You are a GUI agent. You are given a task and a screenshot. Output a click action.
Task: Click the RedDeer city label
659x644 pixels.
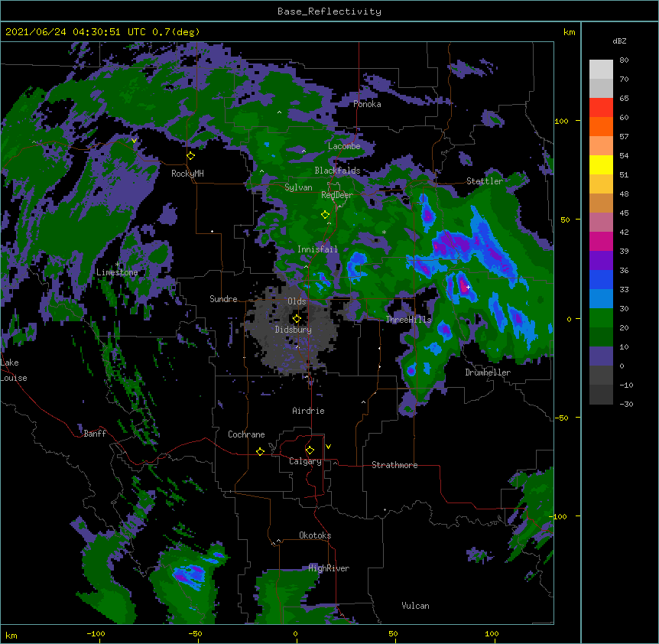337,195
